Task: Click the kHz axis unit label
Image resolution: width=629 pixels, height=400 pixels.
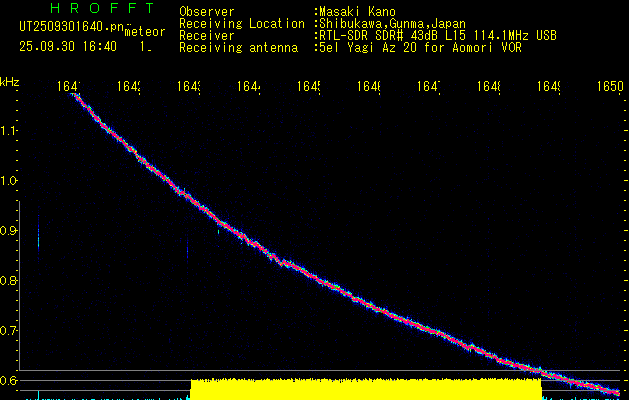Action: (x=10, y=81)
